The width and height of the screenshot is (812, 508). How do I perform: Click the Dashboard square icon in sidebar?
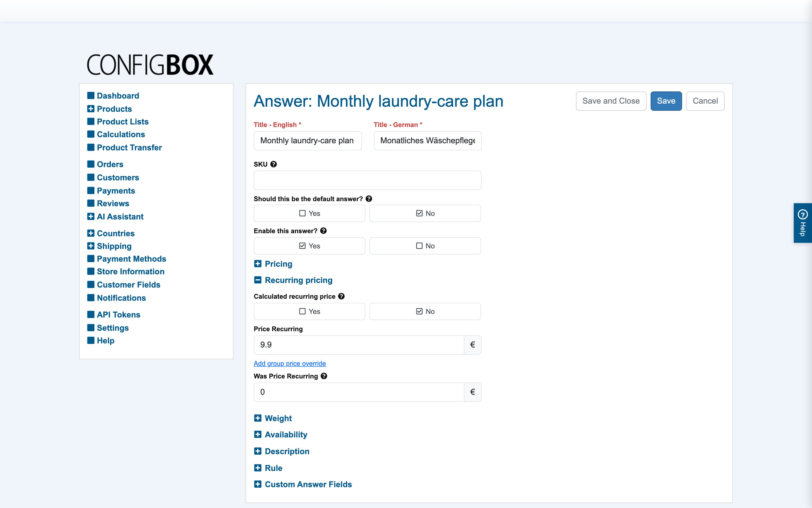tap(91, 96)
